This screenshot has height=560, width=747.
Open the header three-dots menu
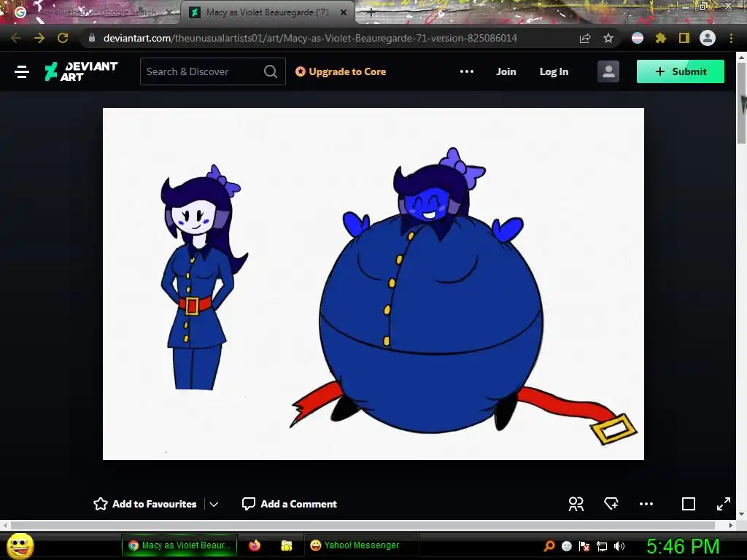coord(467,71)
